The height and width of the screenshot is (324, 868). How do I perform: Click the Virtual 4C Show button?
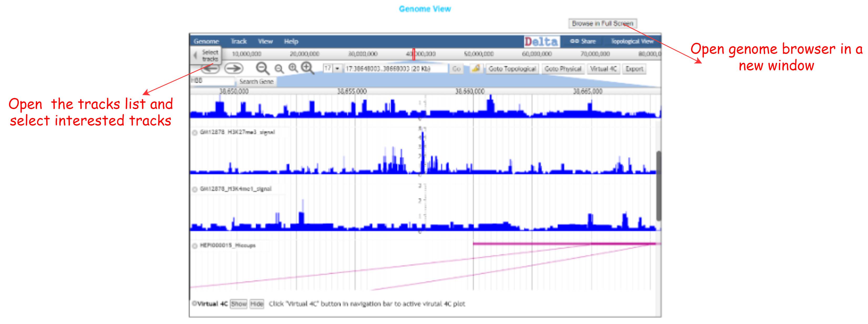click(239, 304)
